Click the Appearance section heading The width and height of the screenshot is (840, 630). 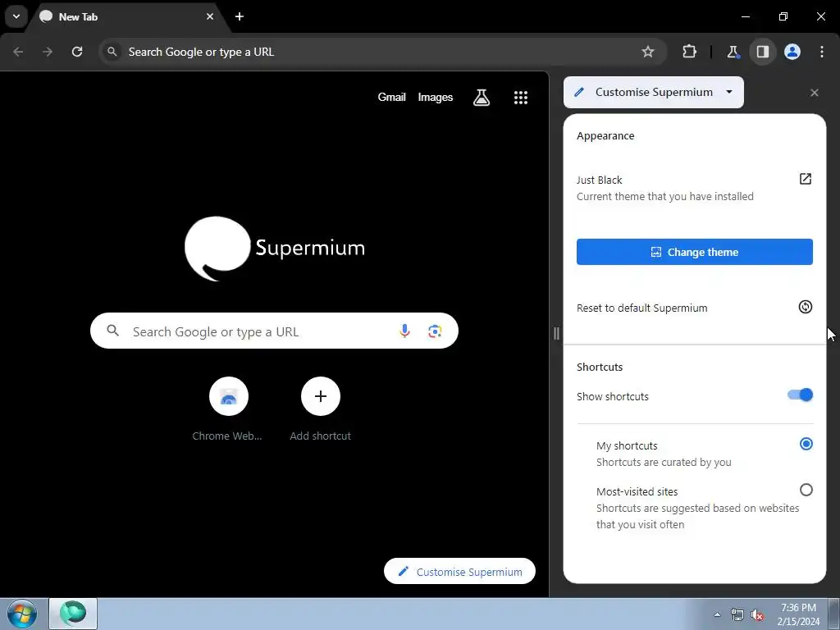pyautogui.click(x=605, y=136)
